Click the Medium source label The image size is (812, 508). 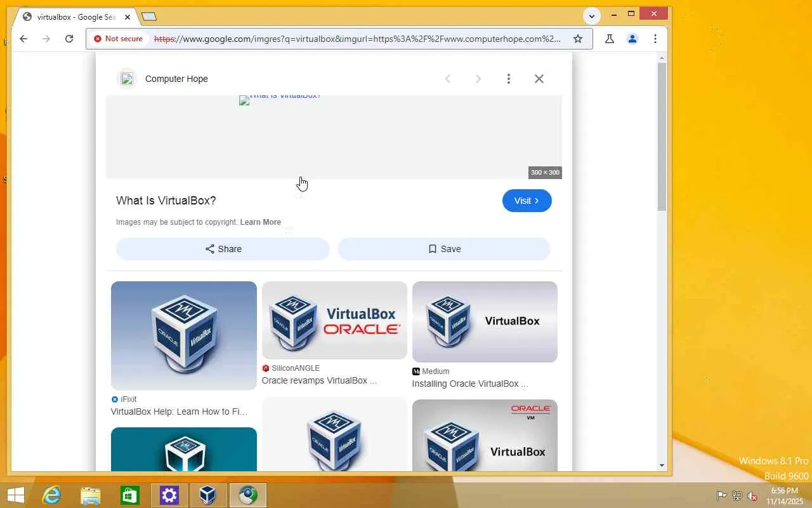tap(436, 371)
